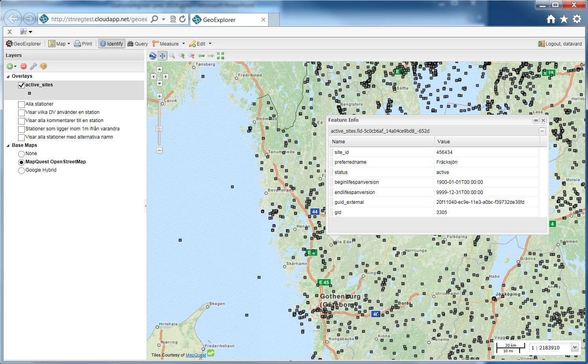The height and width of the screenshot is (364, 588).
Task: Open browser Tools gear icon
Action: click(x=577, y=19)
